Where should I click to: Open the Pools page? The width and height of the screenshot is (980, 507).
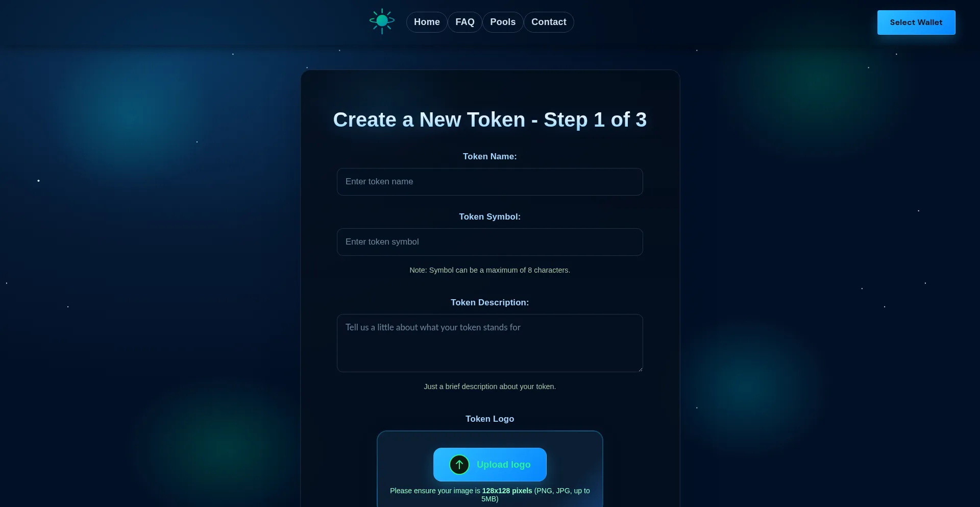(x=503, y=22)
